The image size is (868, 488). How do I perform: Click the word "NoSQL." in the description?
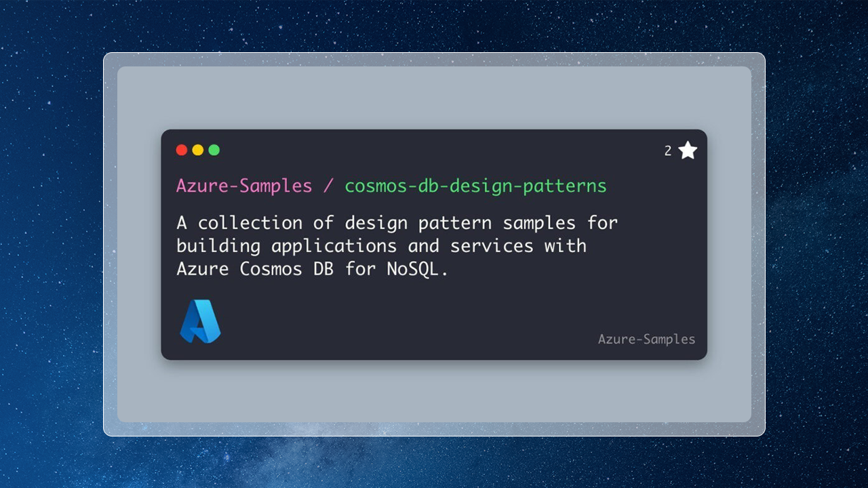tap(418, 268)
